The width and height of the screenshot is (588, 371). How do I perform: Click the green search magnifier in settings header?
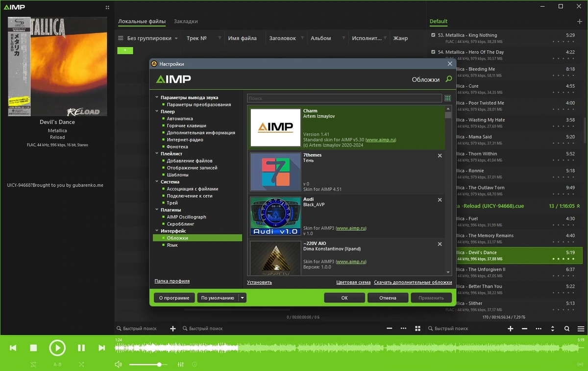point(448,79)
